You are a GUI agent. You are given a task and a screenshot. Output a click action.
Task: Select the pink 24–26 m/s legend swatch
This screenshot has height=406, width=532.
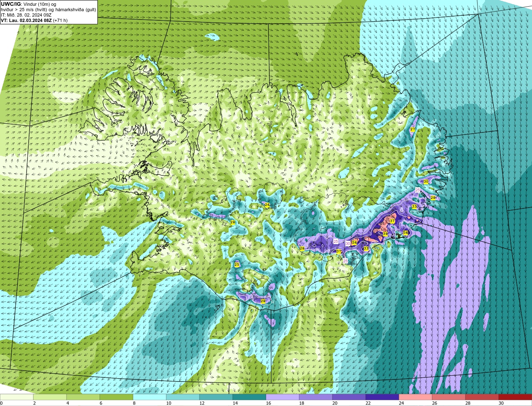coord(416,397)
